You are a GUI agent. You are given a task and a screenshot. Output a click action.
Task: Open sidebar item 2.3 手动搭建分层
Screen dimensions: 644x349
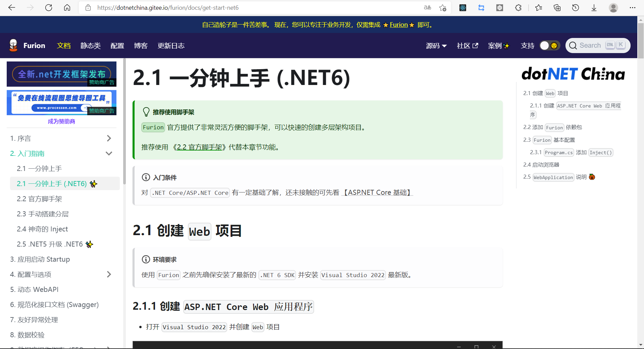tap(43, 214)
